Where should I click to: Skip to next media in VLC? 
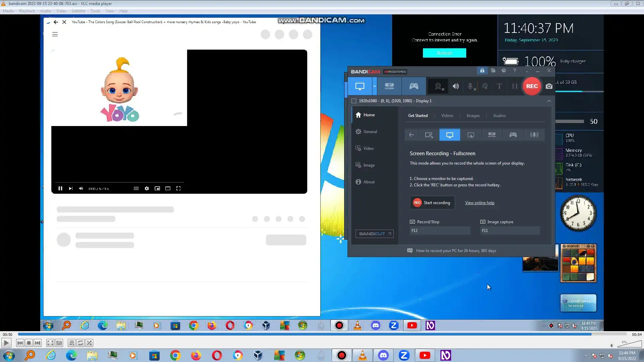(38, 343)
